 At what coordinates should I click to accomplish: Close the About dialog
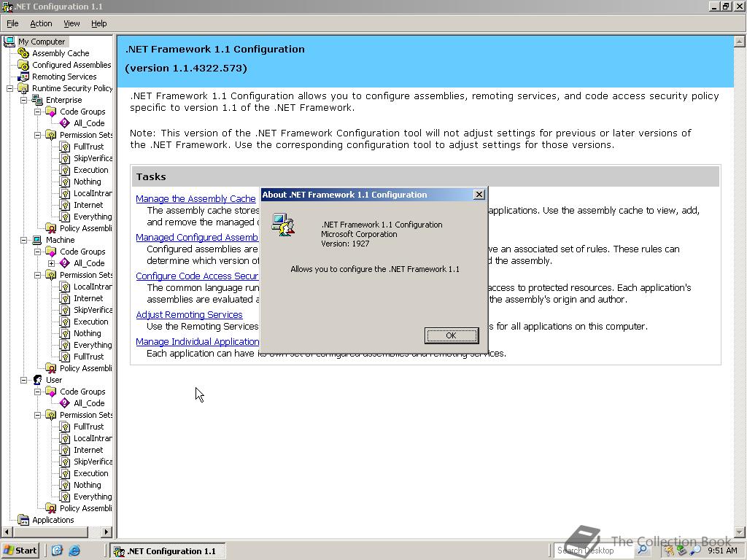click(479, 194)
